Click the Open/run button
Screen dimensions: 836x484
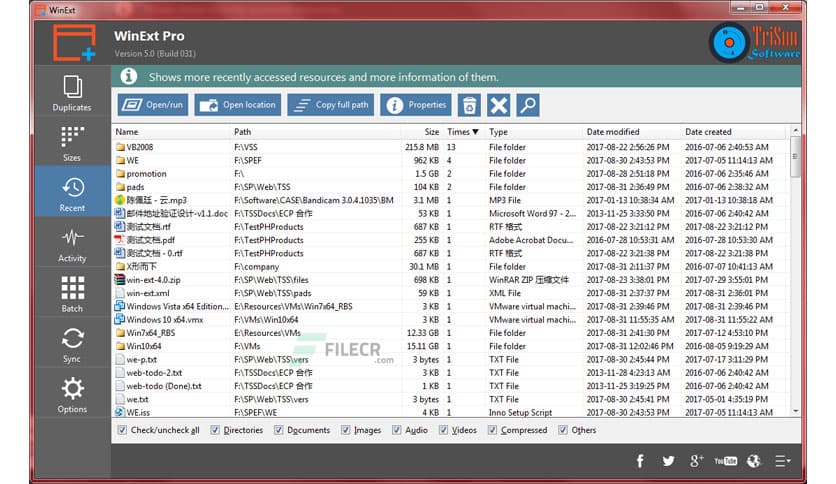[x=153, y=105]
